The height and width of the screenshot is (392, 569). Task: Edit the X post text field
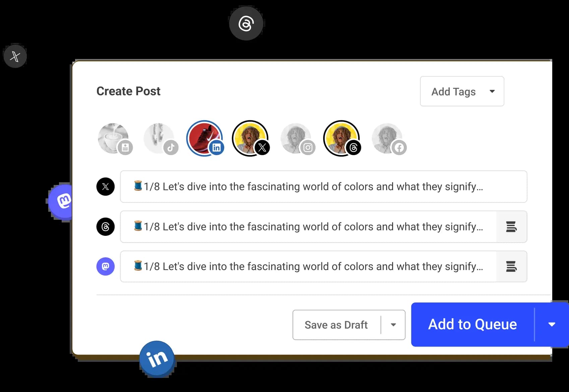pyautogui.click(x=323, y=187)
